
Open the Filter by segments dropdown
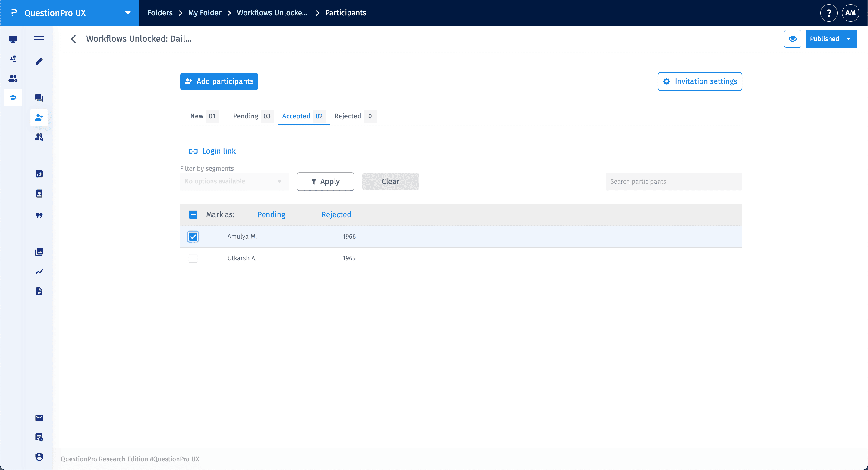[x=234, y=181]
